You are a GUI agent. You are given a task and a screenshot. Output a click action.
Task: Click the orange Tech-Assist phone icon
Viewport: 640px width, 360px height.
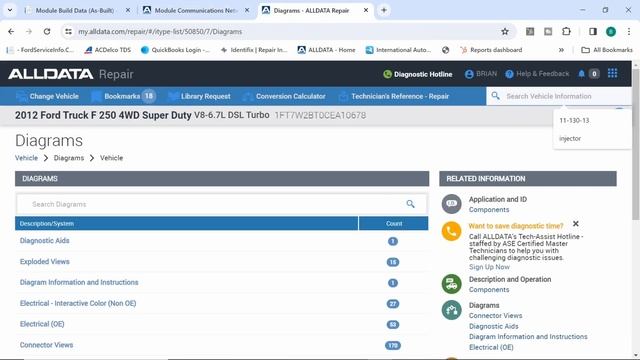(451, 231)
